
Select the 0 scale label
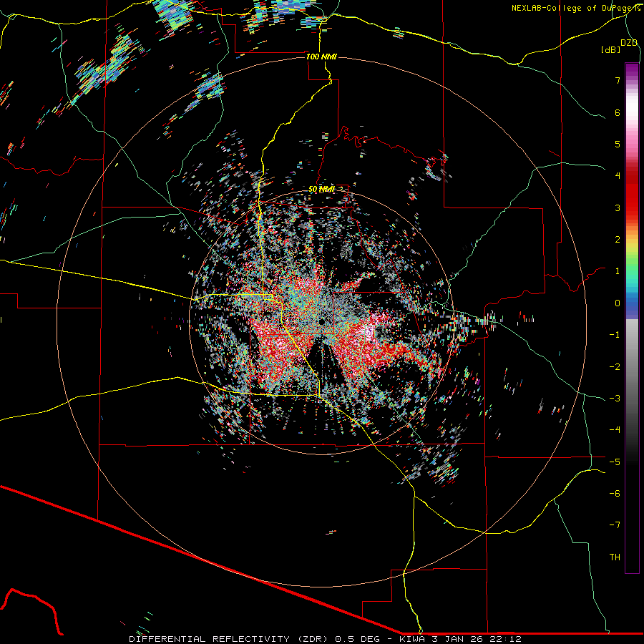pyautogui.click(x=618, y=303)
